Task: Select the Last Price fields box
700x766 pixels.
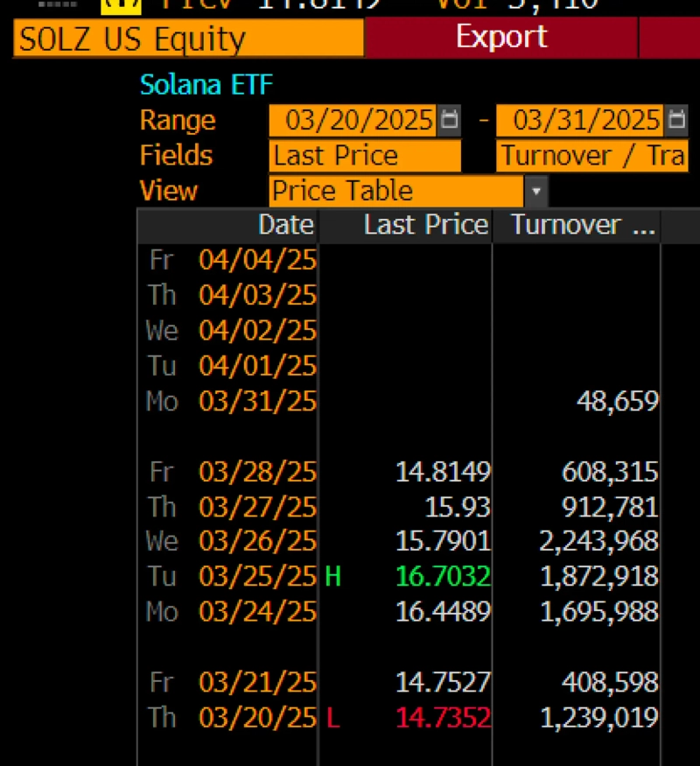Action: (364, 156)
